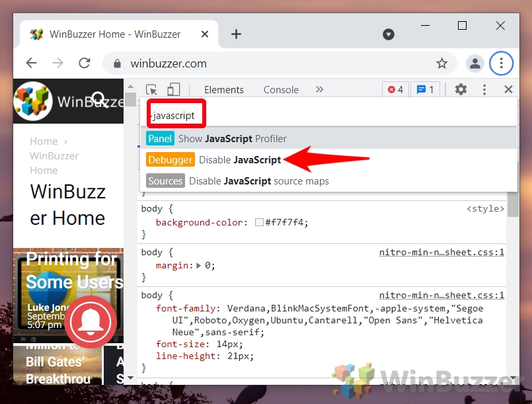
Task: Open the issues message indicator
Action: pos(425,89)
